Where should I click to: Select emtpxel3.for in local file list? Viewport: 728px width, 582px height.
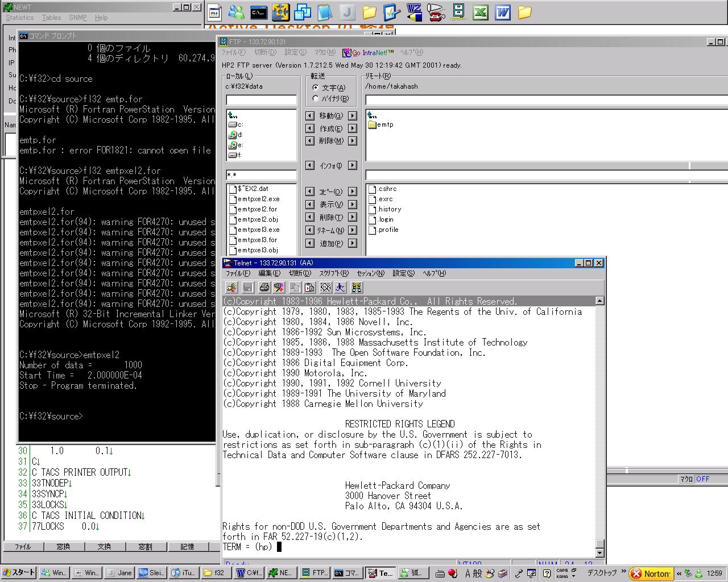253,240
